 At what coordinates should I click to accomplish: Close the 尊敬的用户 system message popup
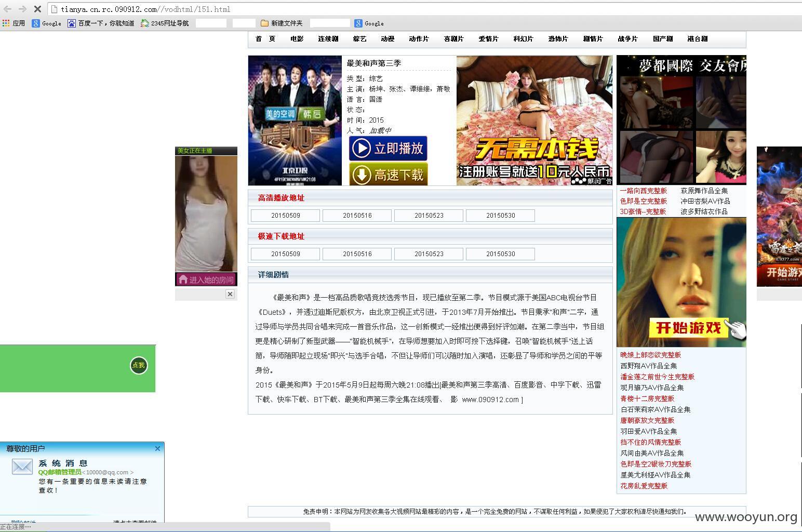(157, 448)
